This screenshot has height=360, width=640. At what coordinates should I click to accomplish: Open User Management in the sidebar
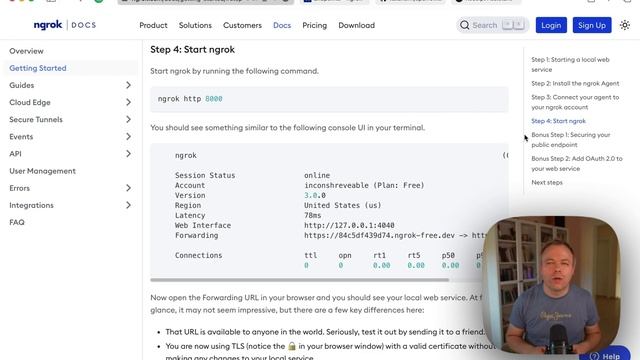click(42, 171)
